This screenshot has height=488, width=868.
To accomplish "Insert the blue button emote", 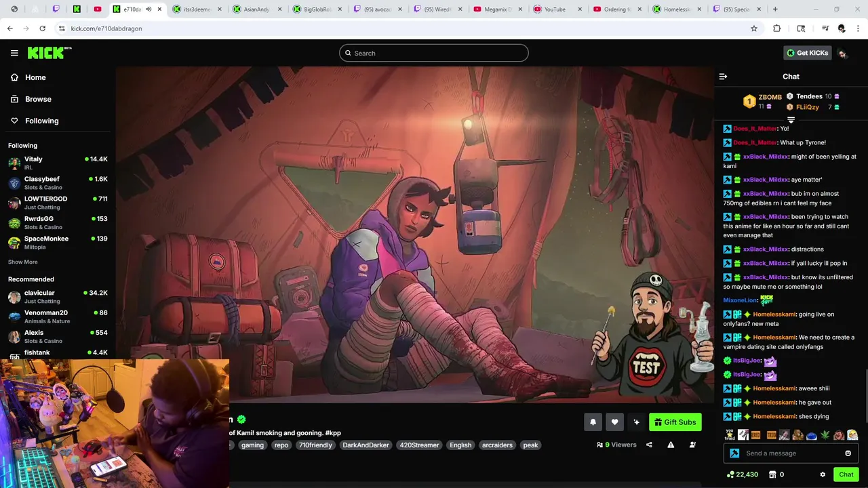I will 812,435.
